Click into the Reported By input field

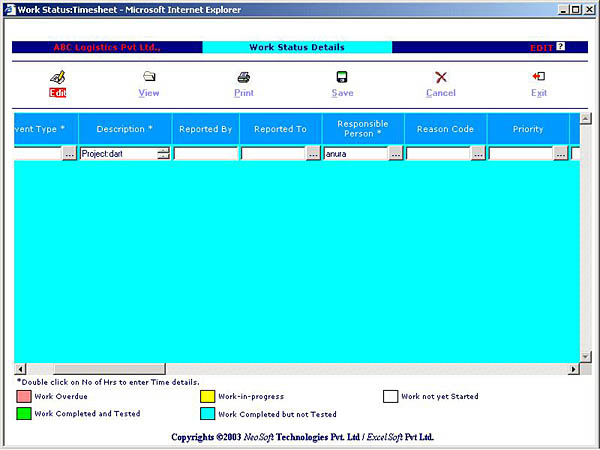pyautogui.click(x=204, y=154)
